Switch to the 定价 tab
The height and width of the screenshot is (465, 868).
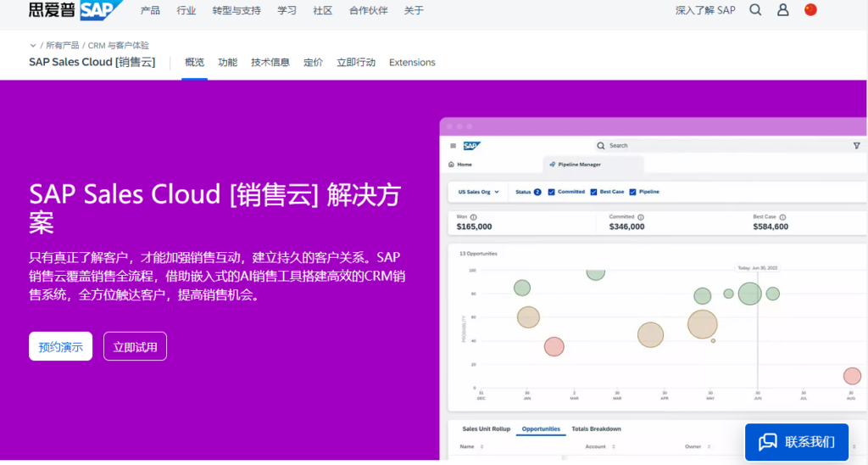(313, 62)
